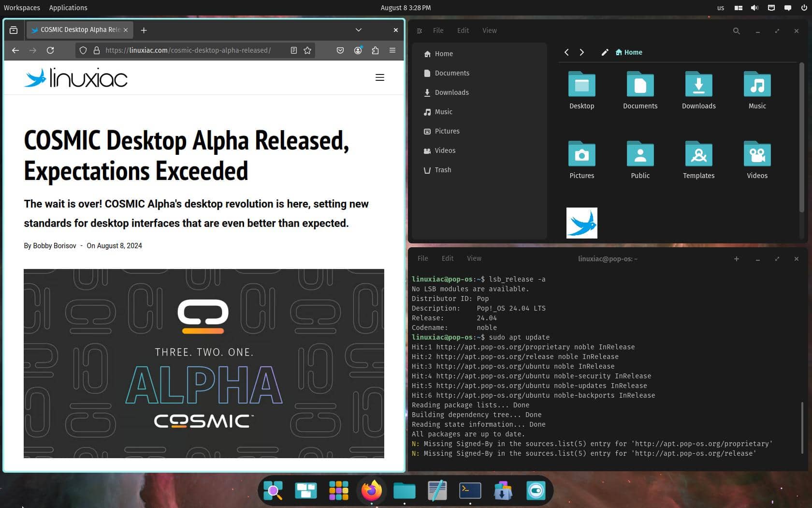Open search in the file manager
The image size is (812, 508).
737,30
